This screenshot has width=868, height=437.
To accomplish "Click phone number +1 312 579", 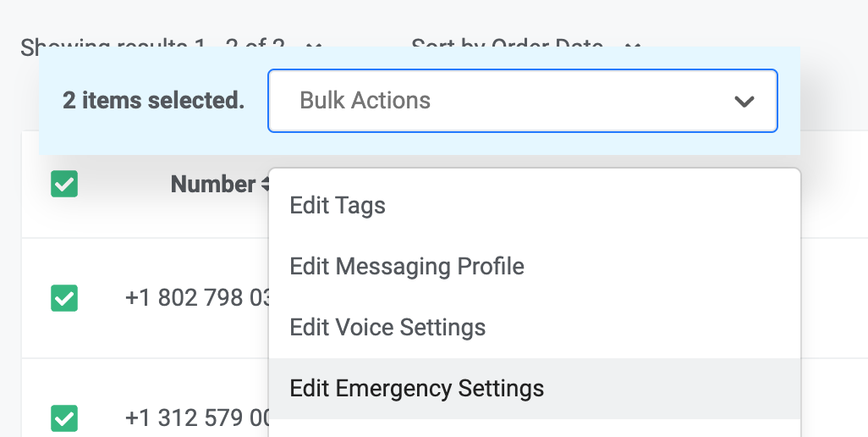I will (197, 418).
